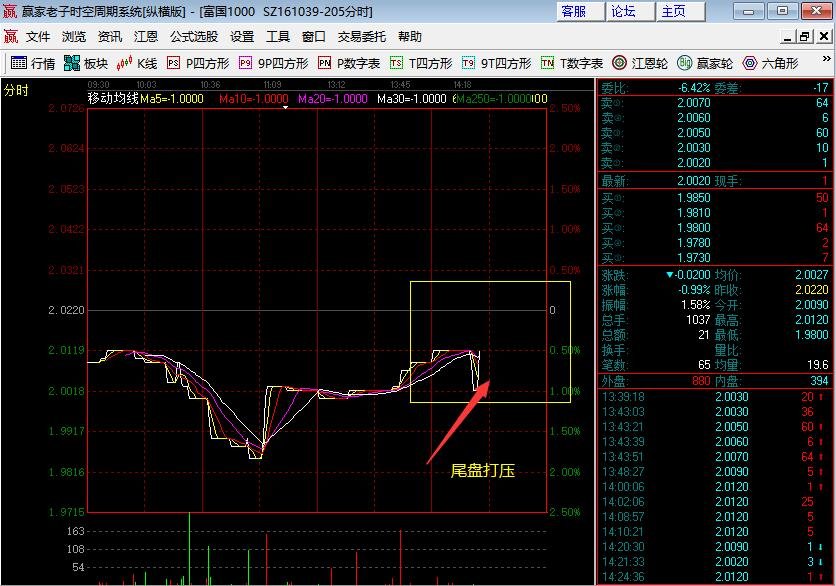Open the 工具 menu
Screen dimensions: 836x586
(x=278, y=36)
